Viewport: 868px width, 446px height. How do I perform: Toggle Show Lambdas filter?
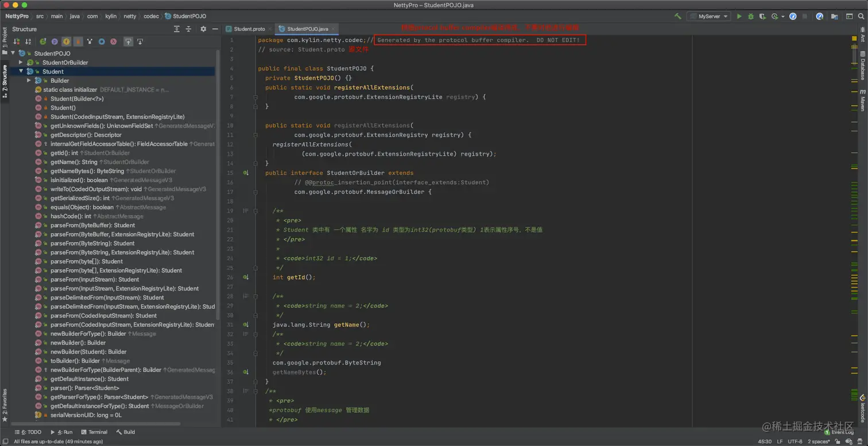click(114, 41)
